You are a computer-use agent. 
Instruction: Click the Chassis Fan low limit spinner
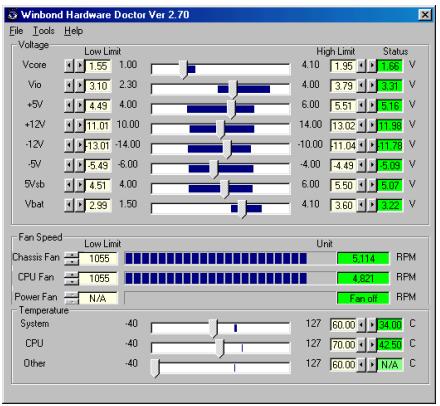(x=71, y=258)
